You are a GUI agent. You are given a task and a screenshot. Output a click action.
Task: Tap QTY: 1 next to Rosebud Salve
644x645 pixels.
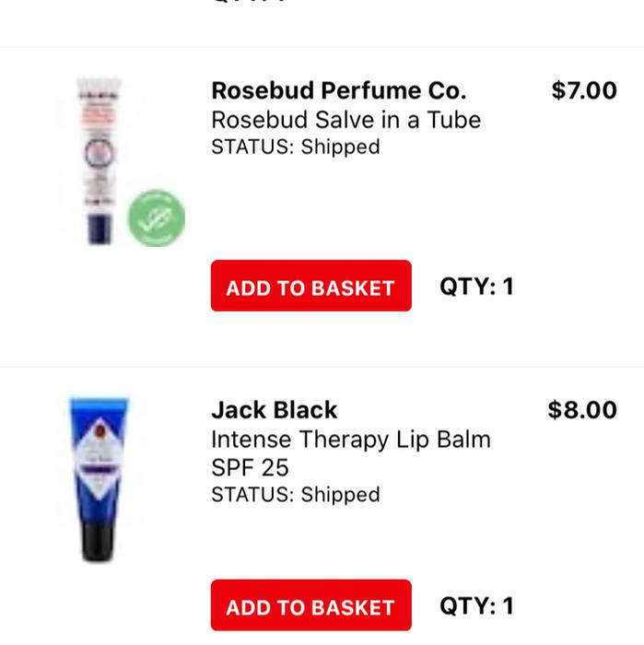click(475, 287)
